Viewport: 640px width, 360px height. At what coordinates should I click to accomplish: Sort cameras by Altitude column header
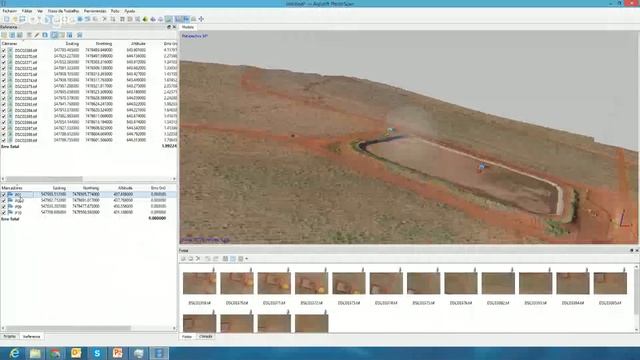click(138, 43)
